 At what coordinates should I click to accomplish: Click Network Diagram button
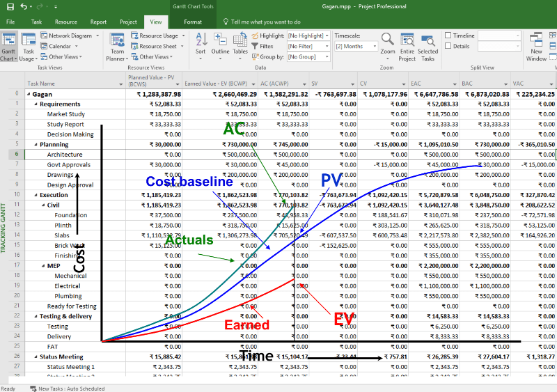click(70, 36)
